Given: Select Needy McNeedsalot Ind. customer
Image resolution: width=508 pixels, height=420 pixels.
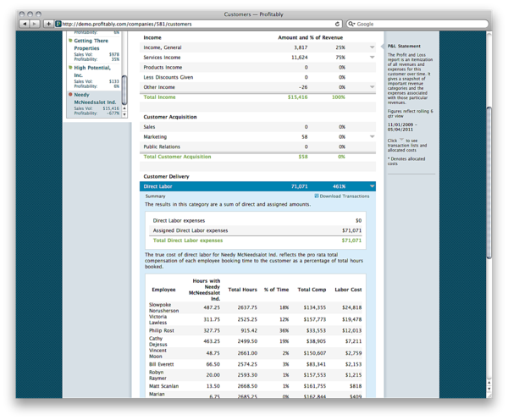Looking at the screenshot, I should tap(95, 98).
